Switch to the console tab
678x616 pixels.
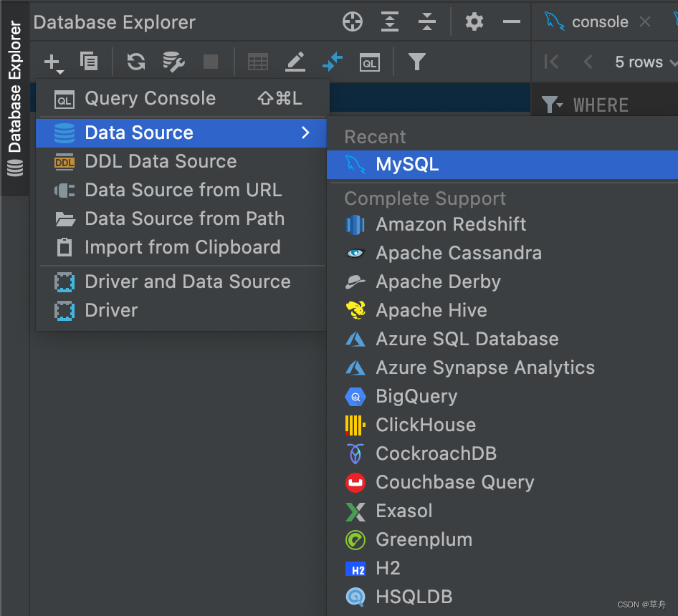pos(599,22)
